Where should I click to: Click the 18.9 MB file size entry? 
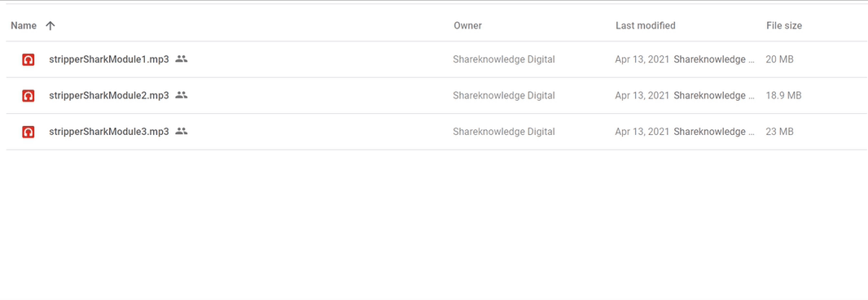(x=783, y=96)
